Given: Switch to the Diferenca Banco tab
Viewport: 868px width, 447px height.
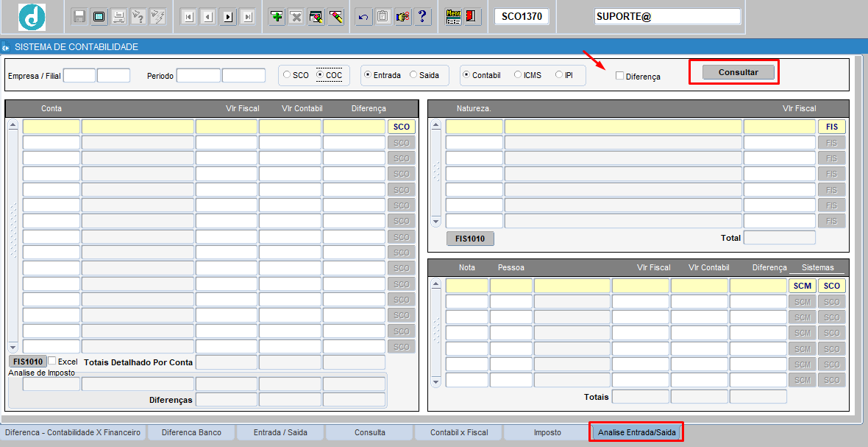Looking at the screenshot, I should click(191, 432).
